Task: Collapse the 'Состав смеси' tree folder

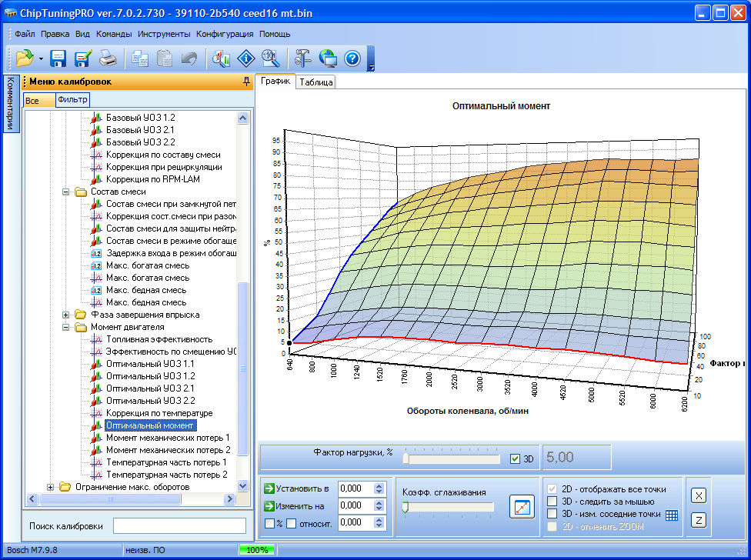Action: 66,192
